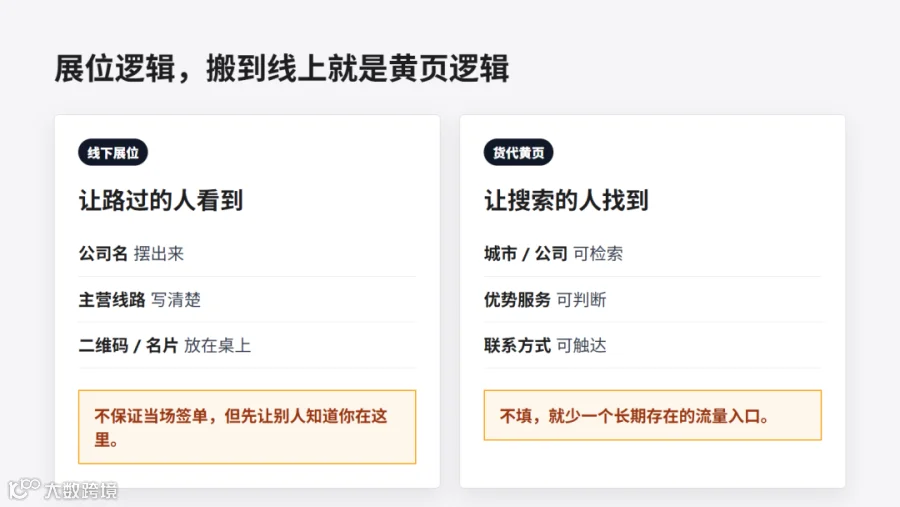The width and height of the screenshot is (900, 507).
Task: Click the gray text 可触达
Action: [581, 346]
